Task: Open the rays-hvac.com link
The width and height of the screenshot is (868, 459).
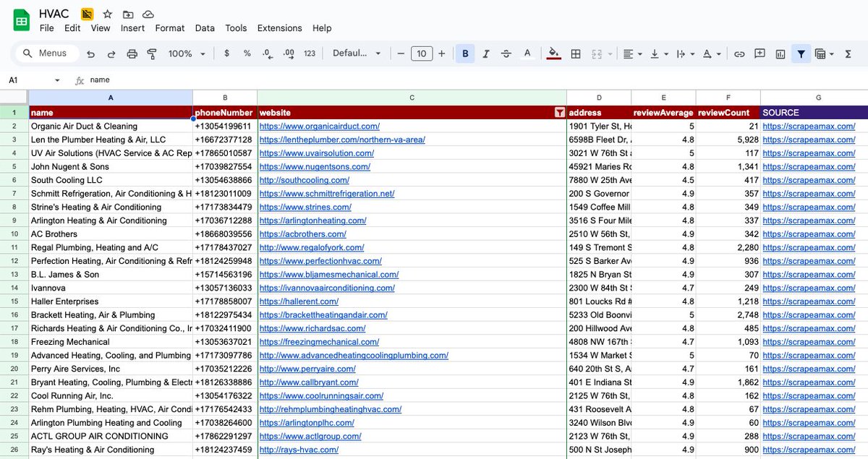Action: [x=299, y=450]
